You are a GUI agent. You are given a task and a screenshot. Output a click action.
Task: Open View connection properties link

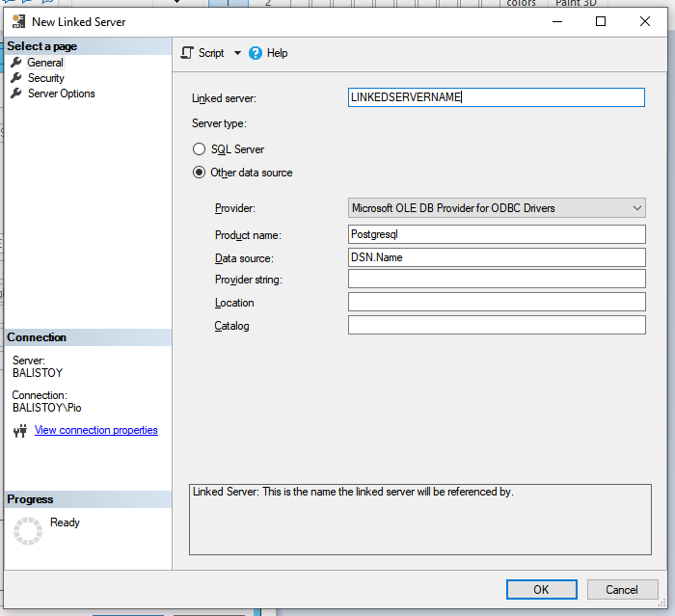tap(96, 430)
